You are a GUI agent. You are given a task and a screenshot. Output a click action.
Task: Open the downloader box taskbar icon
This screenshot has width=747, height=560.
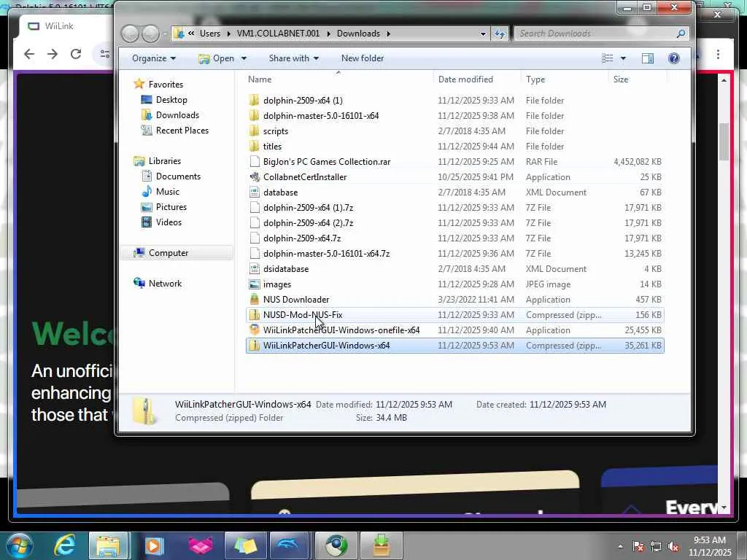click(381, 545)
